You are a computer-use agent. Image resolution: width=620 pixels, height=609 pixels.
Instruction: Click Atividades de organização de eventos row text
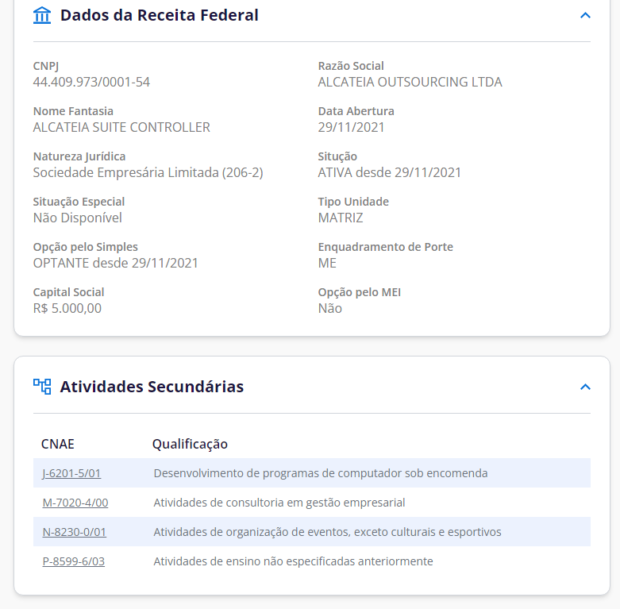point(327,532)
